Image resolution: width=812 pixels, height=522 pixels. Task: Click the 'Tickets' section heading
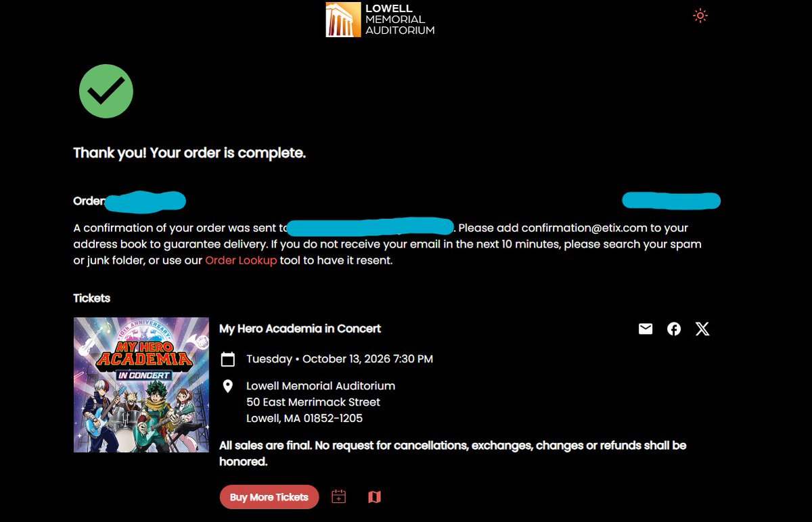point(91,298)
